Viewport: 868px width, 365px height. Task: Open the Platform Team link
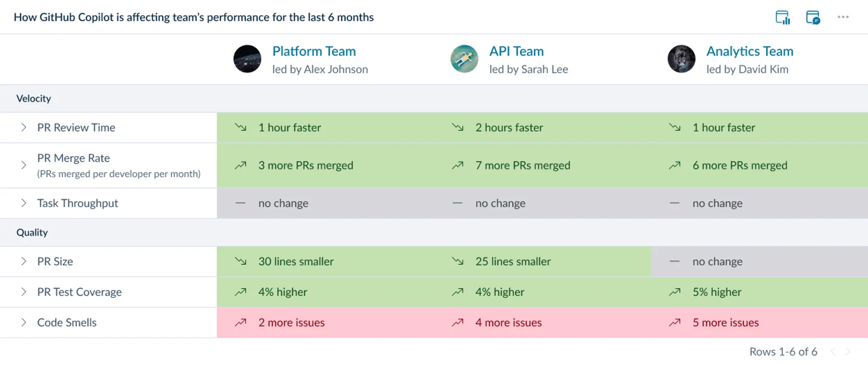tap(314, 51)
